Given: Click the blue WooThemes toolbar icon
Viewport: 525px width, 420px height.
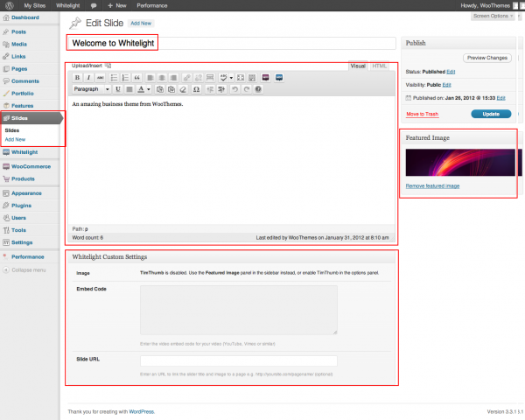Looking at the screenshot, I should tap(279, 78).
